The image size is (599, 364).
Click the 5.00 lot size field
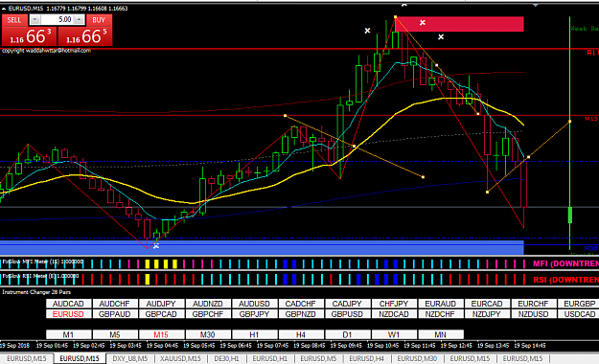(57, 19)
